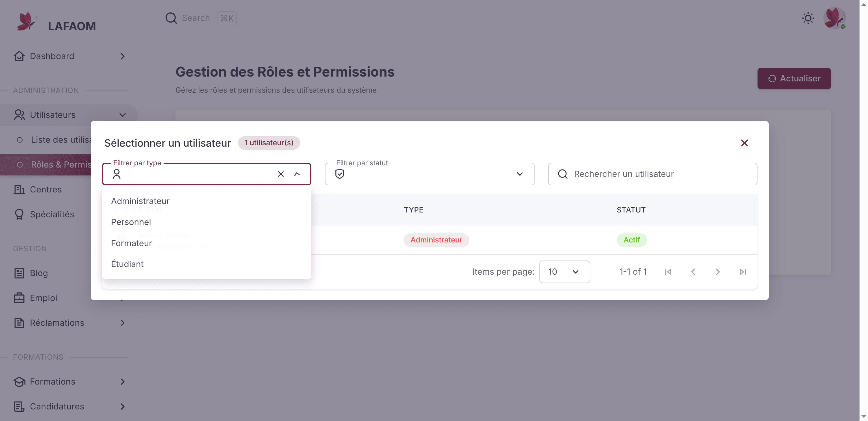The height and width of the screenshot is (421, 868).
Task: Click the Formations graduation cap icon
Action: coord(19,381)
